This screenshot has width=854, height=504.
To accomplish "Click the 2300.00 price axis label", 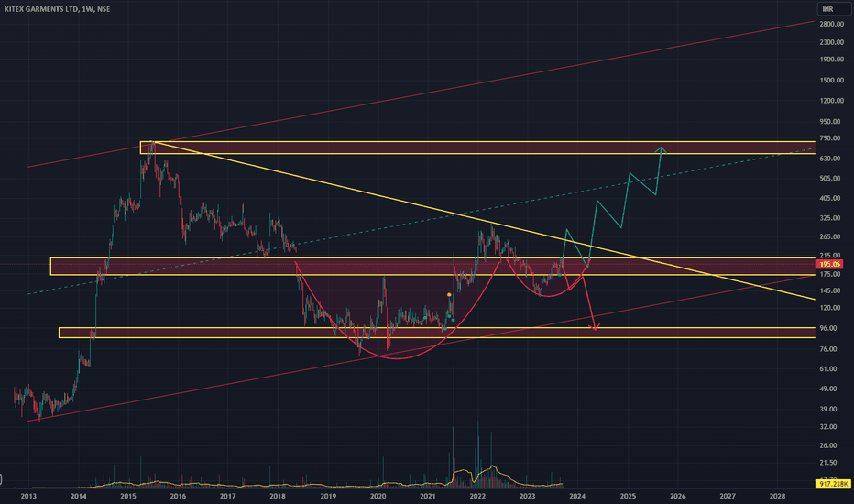I will [832, 42].
